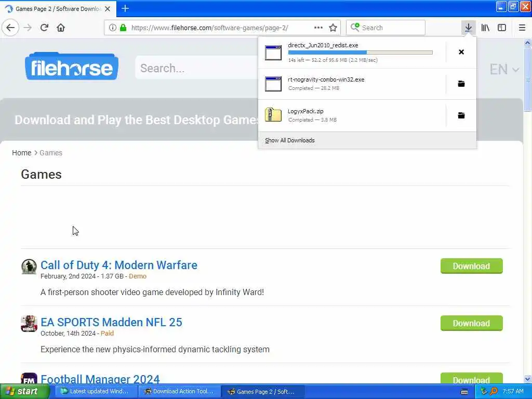532x399 pixels.
Task: Show site information icon in address bar
Action: (112, 28)
